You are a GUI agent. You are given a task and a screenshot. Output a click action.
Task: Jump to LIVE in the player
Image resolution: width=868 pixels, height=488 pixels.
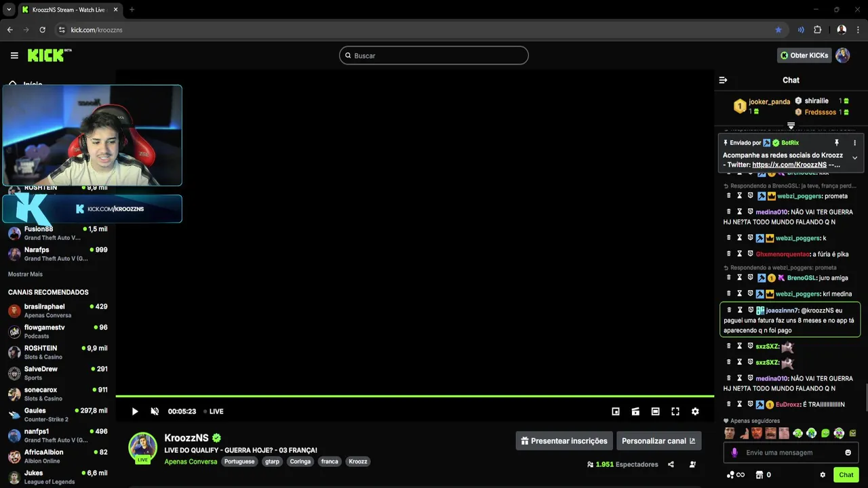pos(214,411)
